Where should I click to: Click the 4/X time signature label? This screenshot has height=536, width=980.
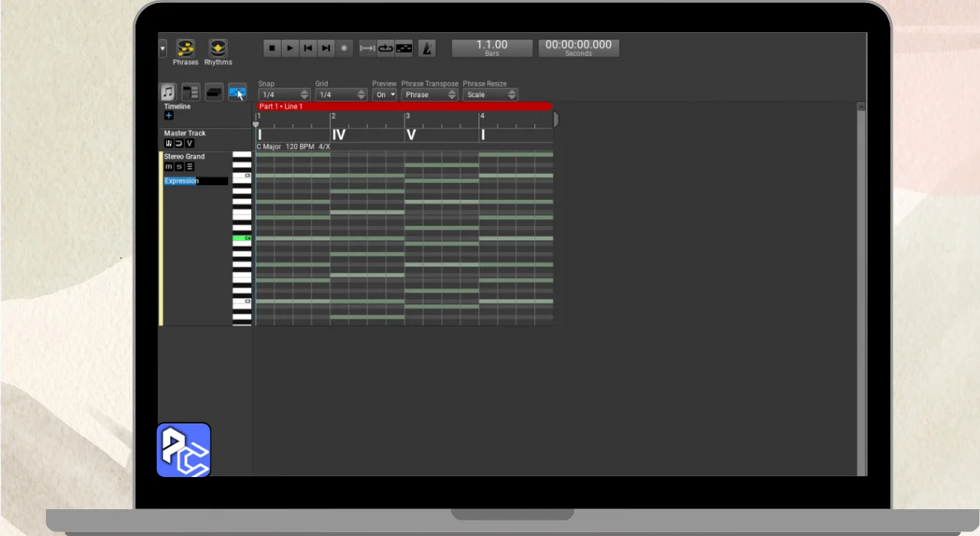click(x=325, y=146)
